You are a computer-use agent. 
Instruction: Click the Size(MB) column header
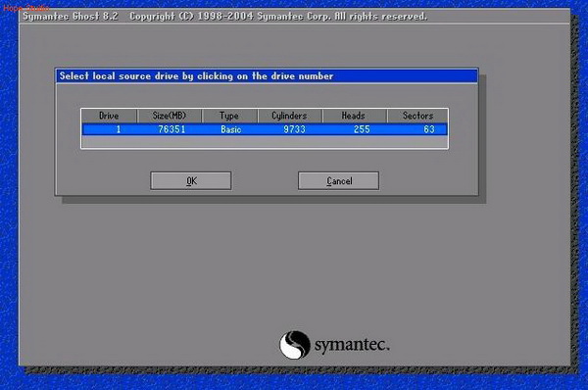pos(170,116)
